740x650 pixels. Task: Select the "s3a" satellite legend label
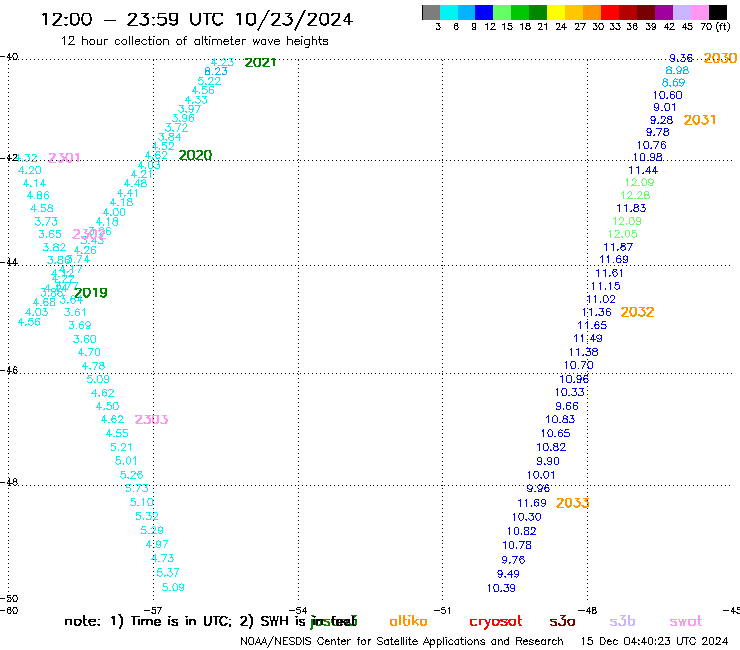[x=562, y=621]
